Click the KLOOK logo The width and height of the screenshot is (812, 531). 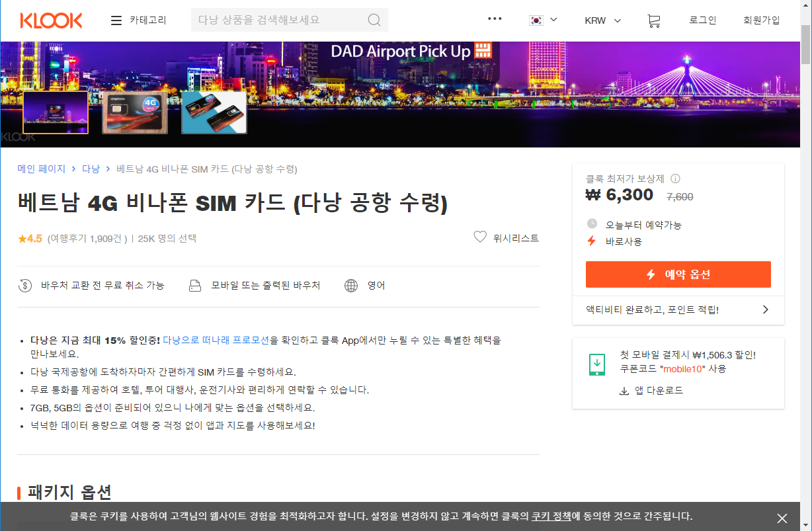52,20
